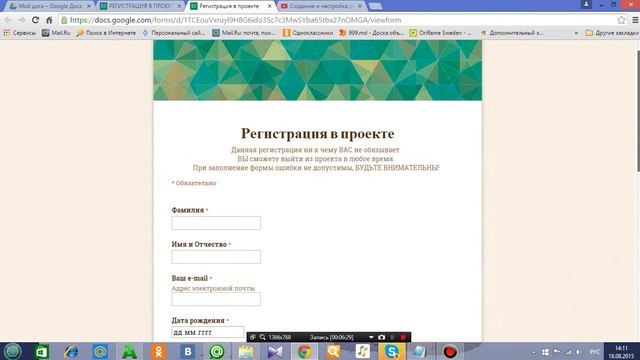This screenshot has width=640, height=360.
Task: Click the recorder camera snapshot icon
Action: pos(381,337)
